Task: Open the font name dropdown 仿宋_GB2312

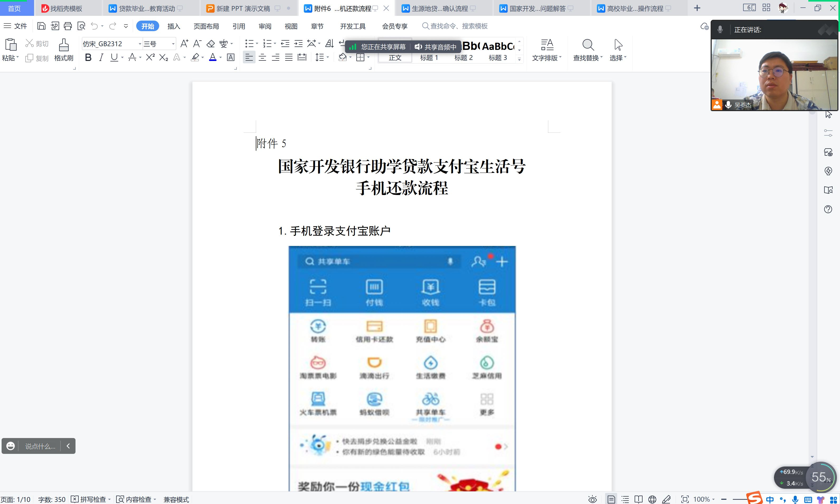Action: tap(140, 44)
